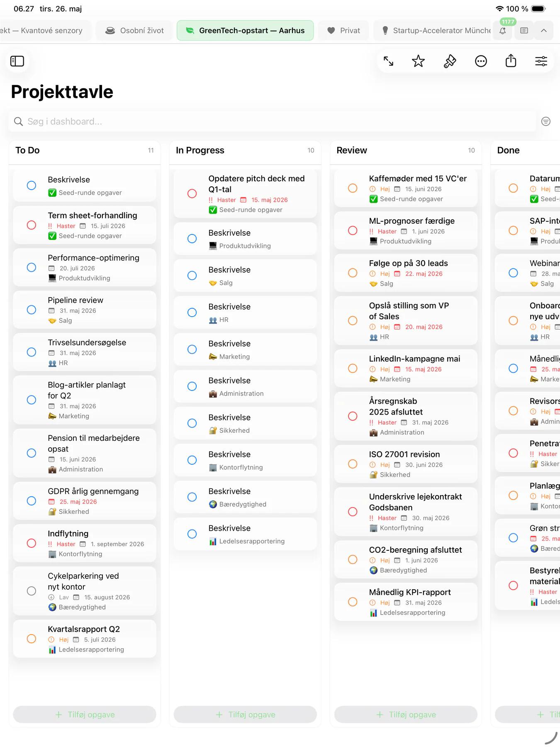The width and height of the screenshot is (560, 747).
Task: Tap the share icon in toolbar
Action: click(x=511, y=61)
